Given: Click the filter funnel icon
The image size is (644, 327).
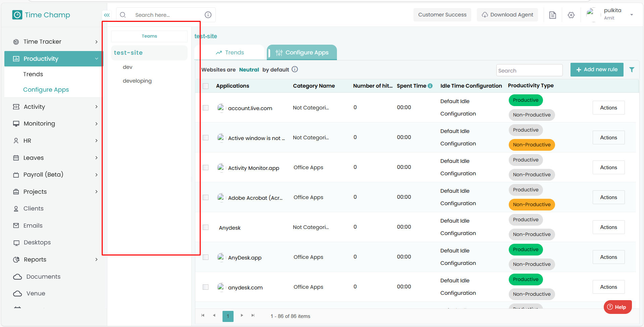Looking at the screenshot, I should tap(632, 70).
